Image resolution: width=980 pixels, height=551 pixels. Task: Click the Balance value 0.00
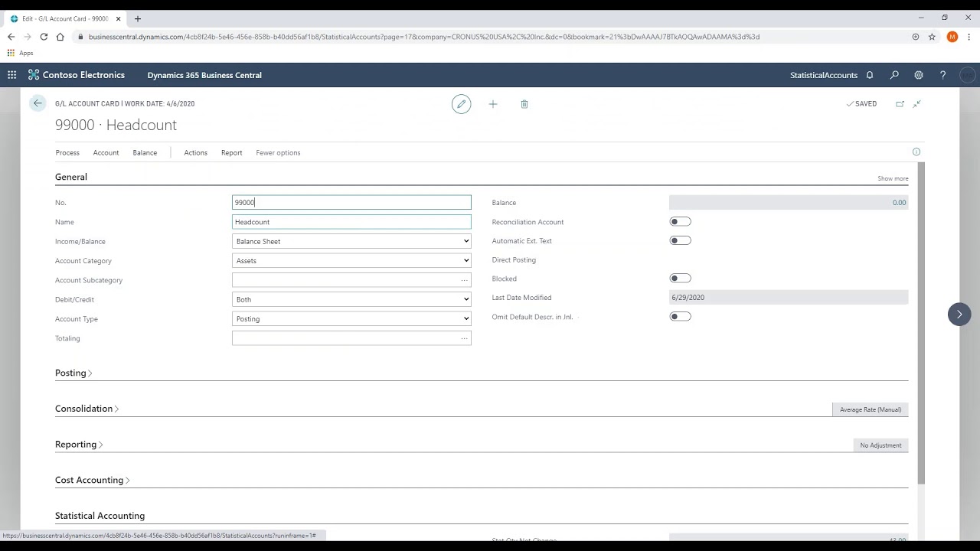(789, 203)
